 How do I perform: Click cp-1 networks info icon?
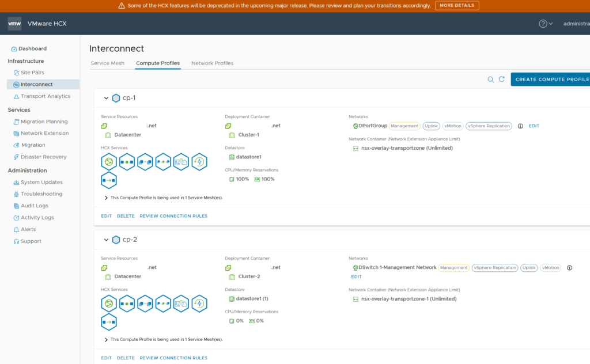coord(520,126)
